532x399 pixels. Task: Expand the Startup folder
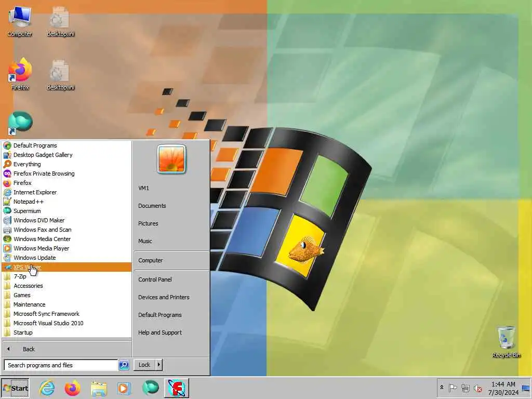(66, 332)
